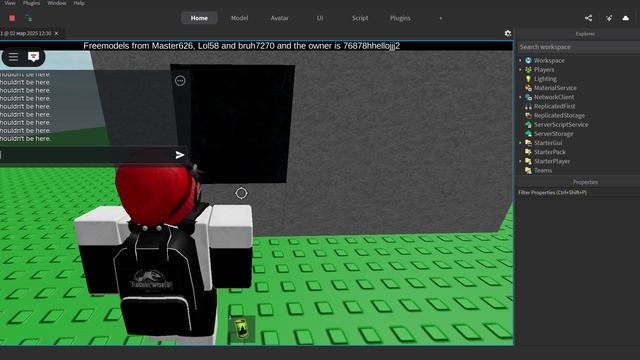Open the share collaborators icon

[588, 18]
